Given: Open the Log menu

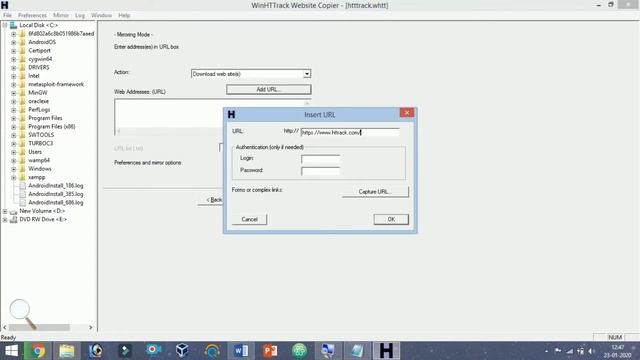Looking at the screenshot, I should coord(80,15).
